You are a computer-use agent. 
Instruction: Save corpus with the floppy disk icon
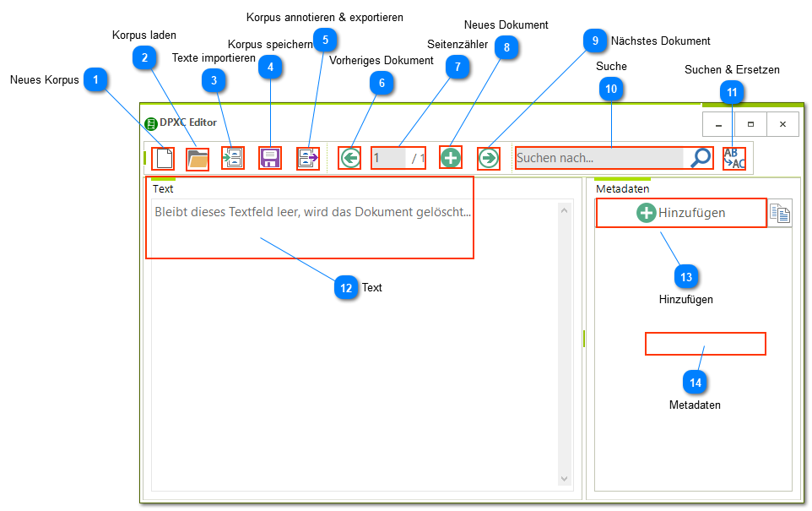point(269,158)
